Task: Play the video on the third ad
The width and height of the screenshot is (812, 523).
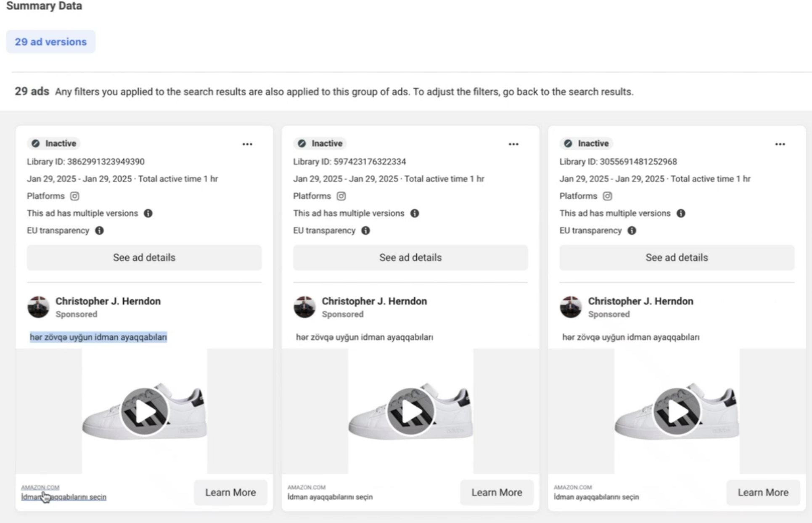Action: (x=677, y=411)
